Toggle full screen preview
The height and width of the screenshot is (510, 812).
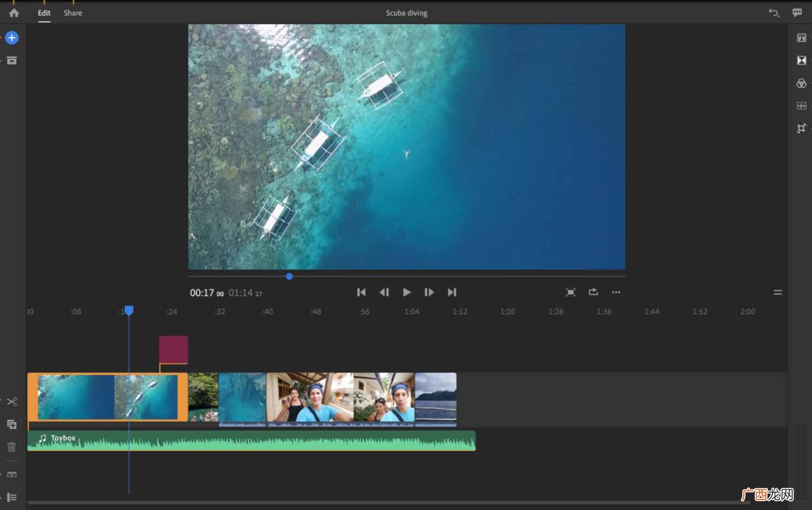tap(571, 293)
